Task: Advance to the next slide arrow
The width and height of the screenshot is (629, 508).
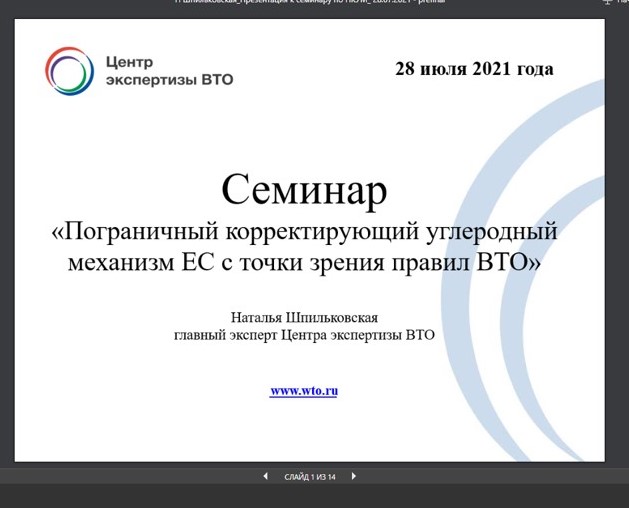Action: click(353, 476)
